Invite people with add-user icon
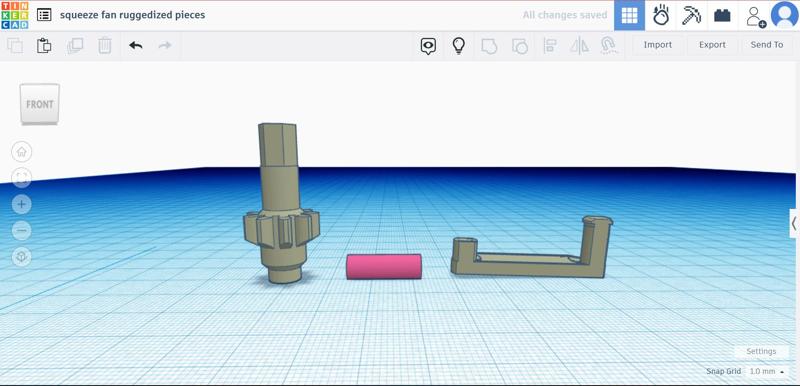Viewport: 800px width, 386px height. 755,16
